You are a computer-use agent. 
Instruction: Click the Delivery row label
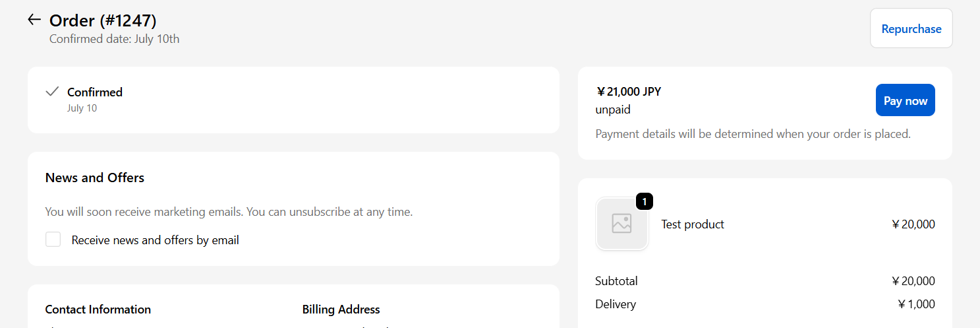click(x=616, y=304)
